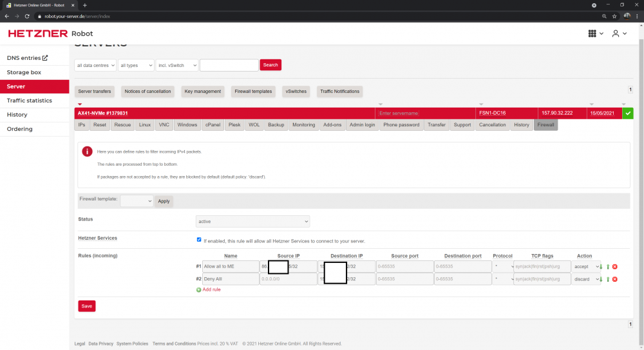Open the Linux tab

pos(144,125)
